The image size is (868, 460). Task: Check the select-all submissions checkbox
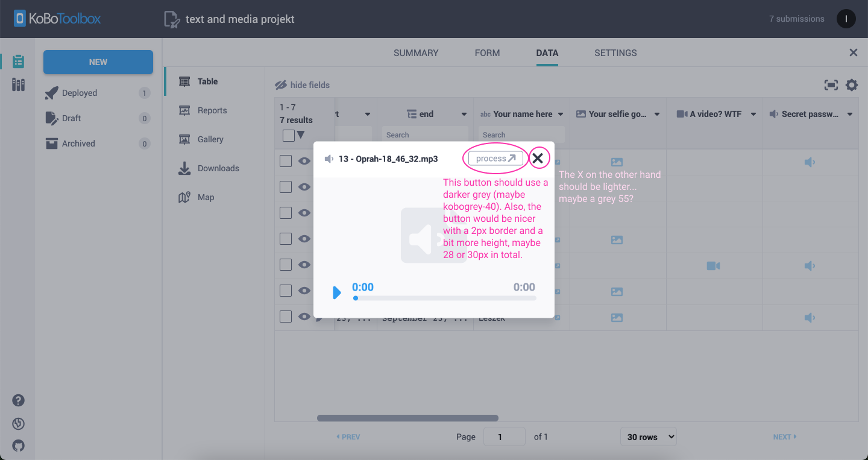click(x=288, y=135)
